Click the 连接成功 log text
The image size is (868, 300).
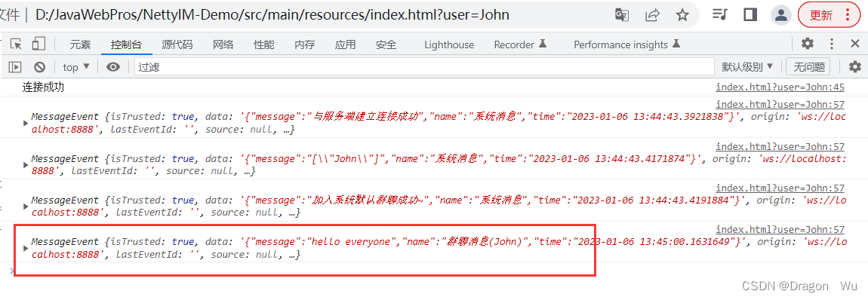click(x=43, y=87)
